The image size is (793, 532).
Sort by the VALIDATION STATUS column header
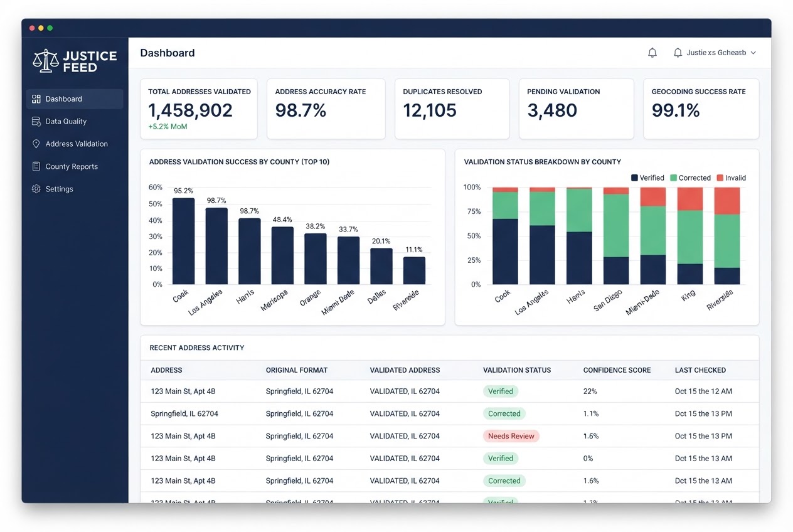point(517,370)
